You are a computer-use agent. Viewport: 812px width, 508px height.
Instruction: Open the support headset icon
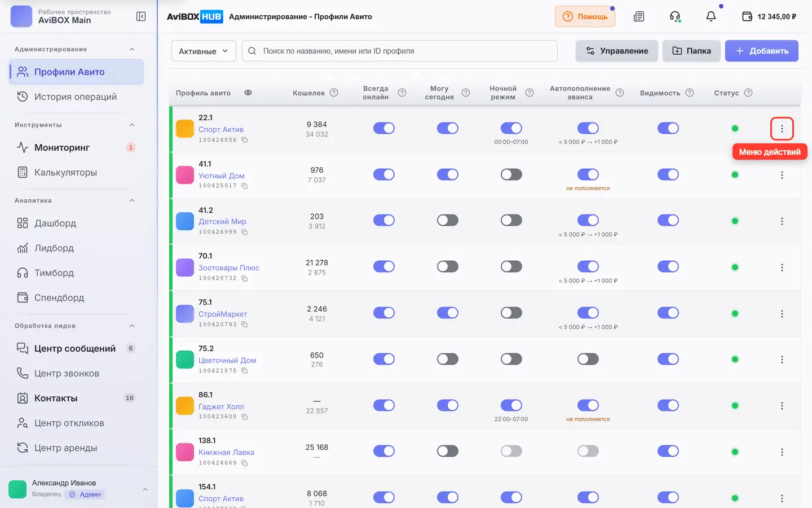tap(675, 16)
